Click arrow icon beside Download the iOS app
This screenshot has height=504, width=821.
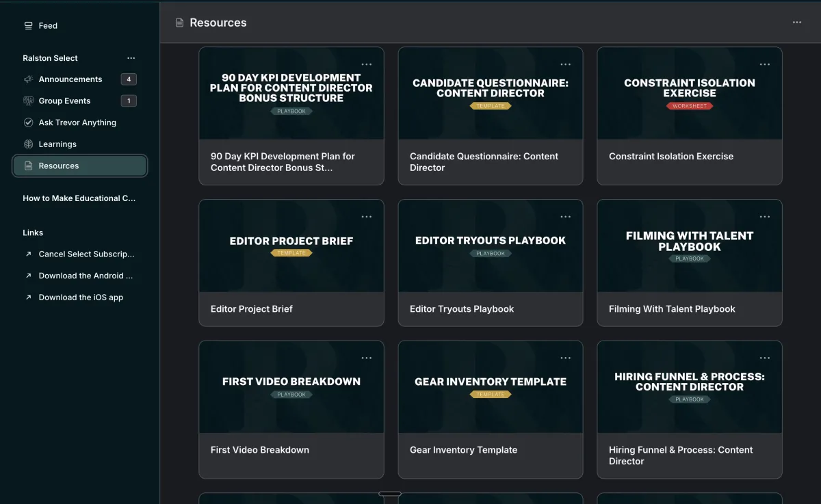pos(28,297)
